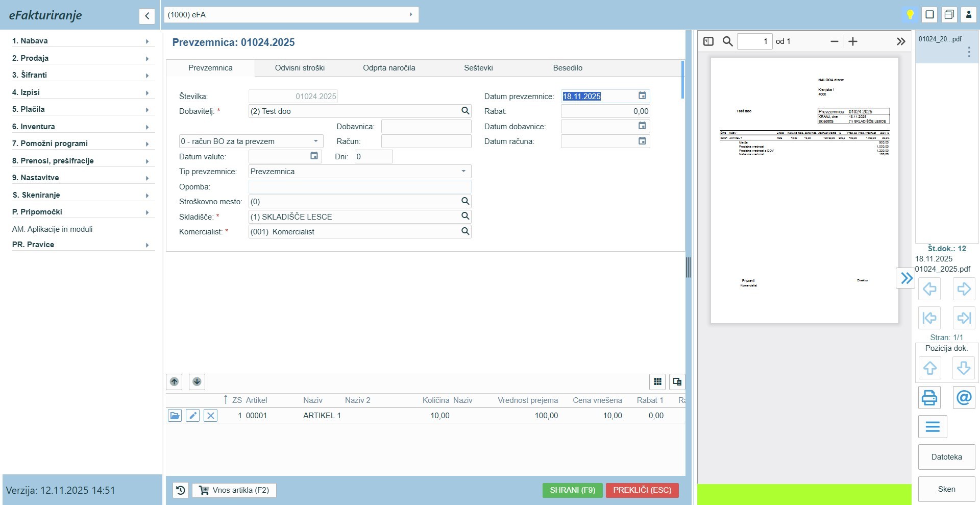Open the Tip prevzemnice dropdown
Screen dimensions: 980x505
[360, 172]
